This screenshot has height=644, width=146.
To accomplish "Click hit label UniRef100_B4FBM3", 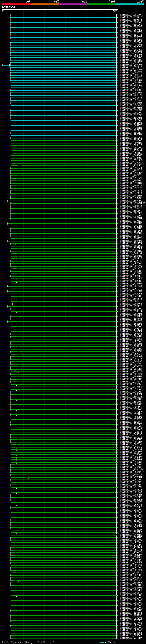I will [x=131, y=108].
